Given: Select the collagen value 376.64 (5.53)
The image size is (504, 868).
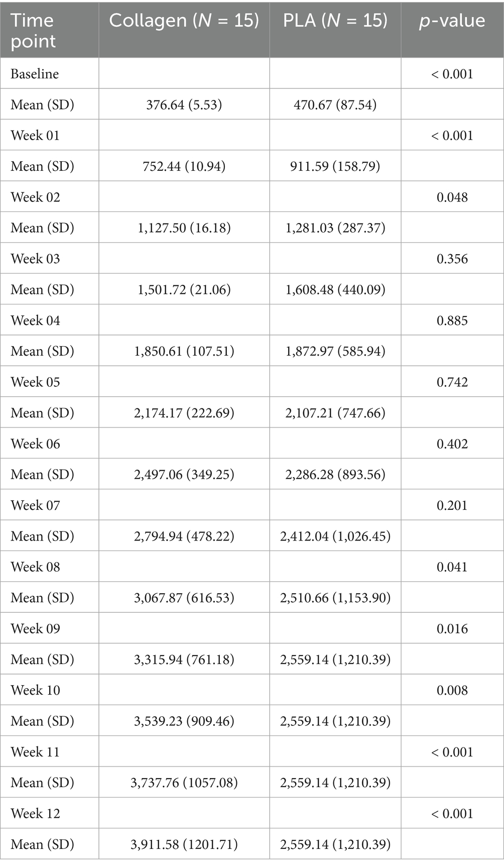Looking at the screenshot, I should (184, 104).
